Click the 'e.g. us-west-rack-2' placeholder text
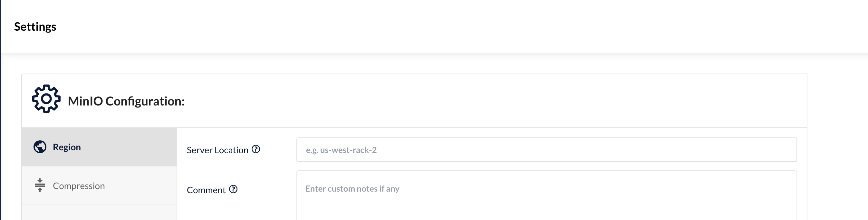Screen dimensions: 868x220 pos(341,150)
